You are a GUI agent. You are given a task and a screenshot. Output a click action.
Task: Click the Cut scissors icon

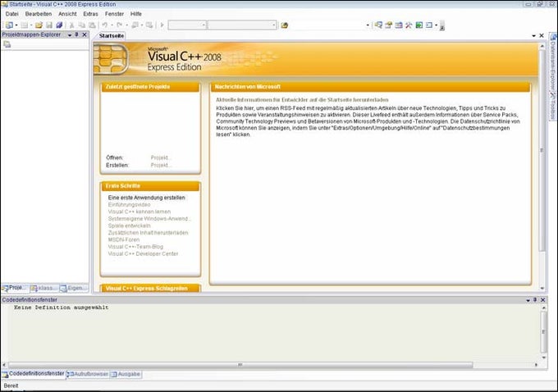click(x=71, y=25)
